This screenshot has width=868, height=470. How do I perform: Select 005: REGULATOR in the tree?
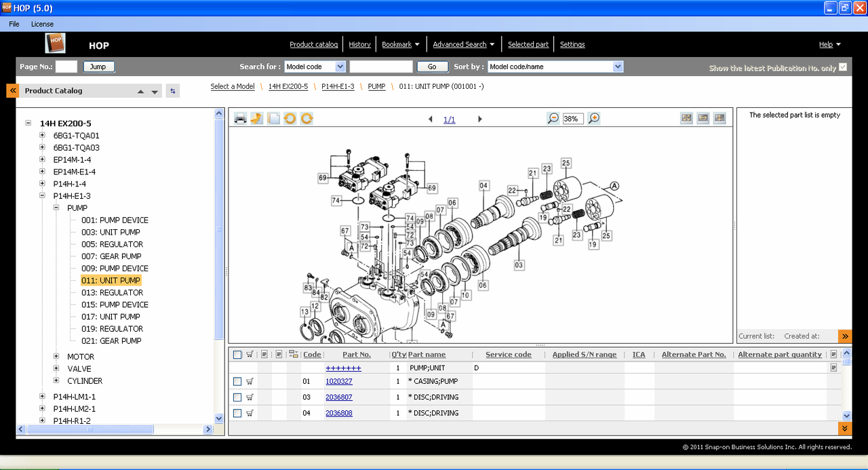pyautogui.click(x=113, y=244)
